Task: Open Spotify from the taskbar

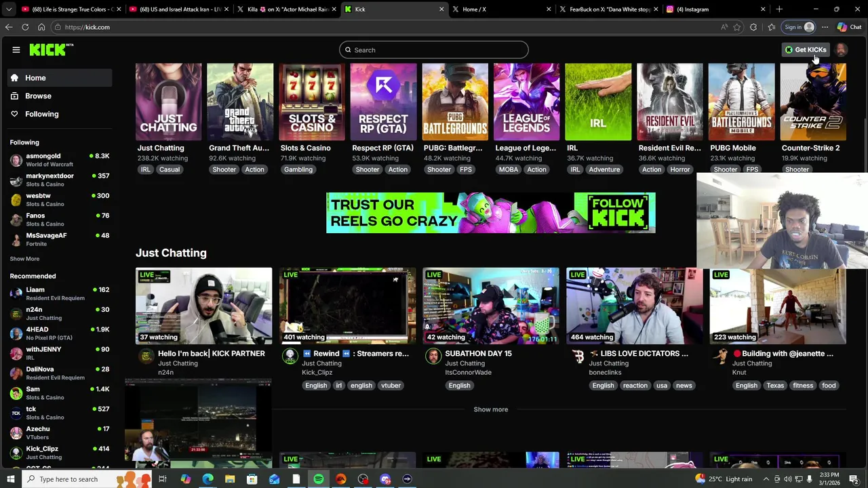Action: (319, 479)
